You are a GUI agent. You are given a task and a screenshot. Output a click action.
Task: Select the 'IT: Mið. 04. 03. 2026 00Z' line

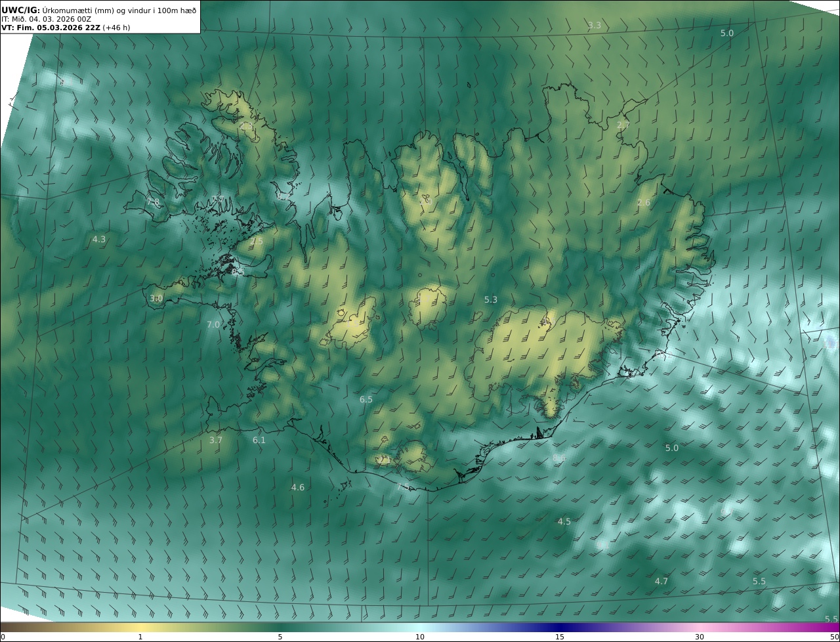pos(47,19)
